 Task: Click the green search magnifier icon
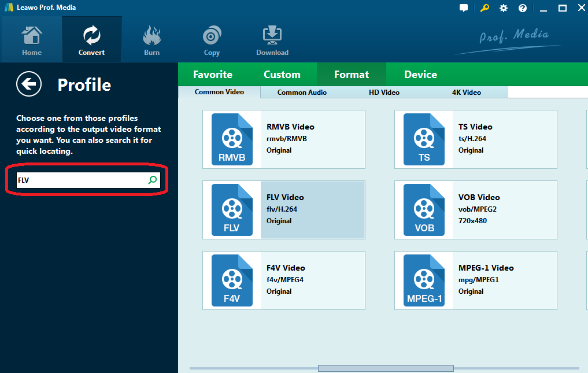coord(152,180)
